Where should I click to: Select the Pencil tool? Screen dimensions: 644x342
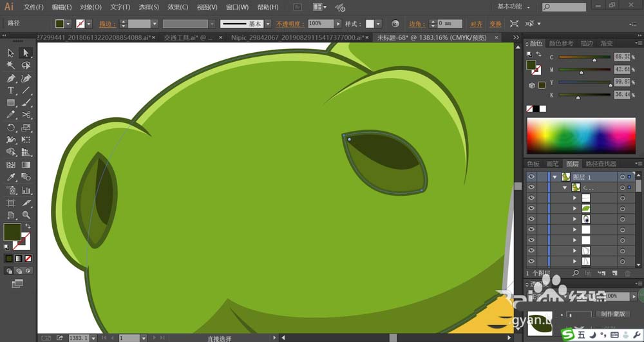click(11, 115)
